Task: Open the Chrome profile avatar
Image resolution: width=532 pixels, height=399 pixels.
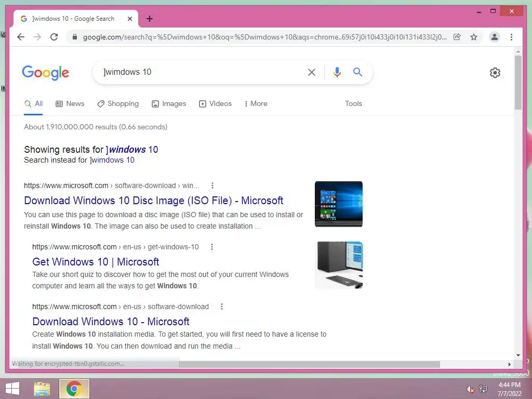Action: tap(495, 37)
